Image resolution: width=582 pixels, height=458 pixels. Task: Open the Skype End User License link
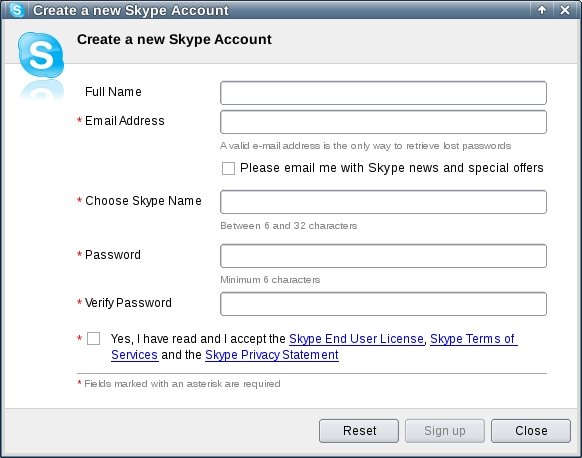pos(356,339)
